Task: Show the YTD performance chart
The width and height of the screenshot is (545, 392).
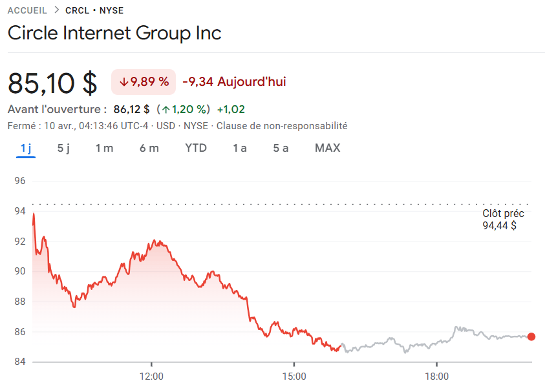Action: 196,148
